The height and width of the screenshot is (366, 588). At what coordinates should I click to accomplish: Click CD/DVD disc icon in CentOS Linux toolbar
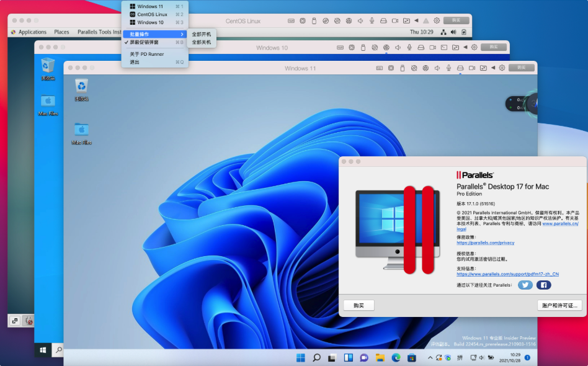click(x=326, y=21)
